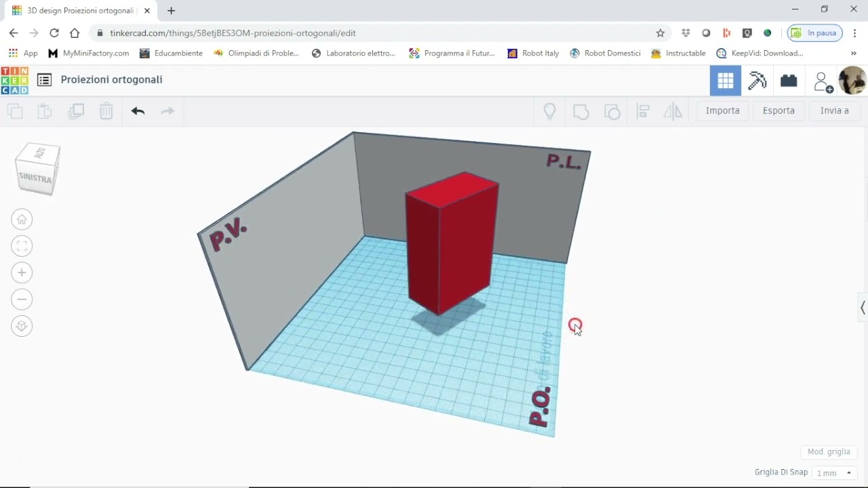Expand the collapsed shapes side panel
This screenshot has height=488, width=868.
pyautogui.click(x=862, y=308)
